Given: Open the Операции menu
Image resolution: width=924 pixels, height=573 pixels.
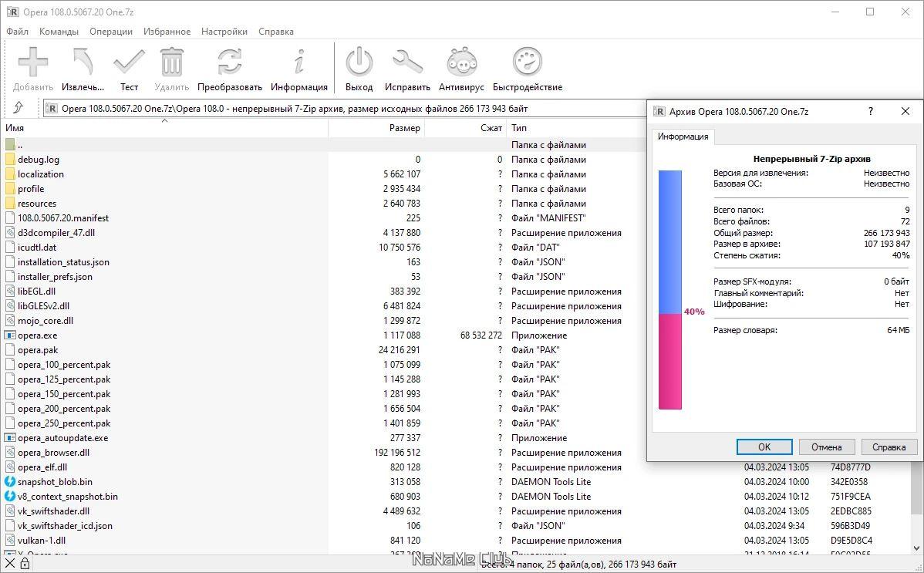Looking at the screenshot, I should pyautogui.click(x=110, y=31).
